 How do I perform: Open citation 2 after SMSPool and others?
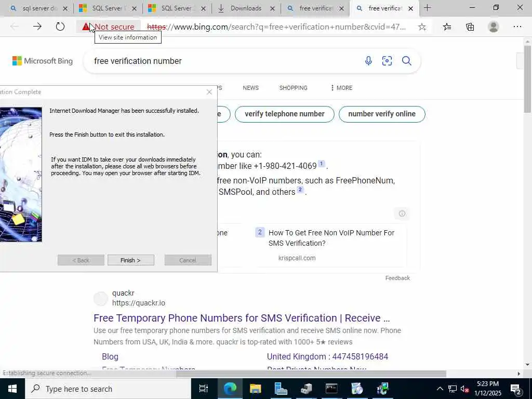300,190
